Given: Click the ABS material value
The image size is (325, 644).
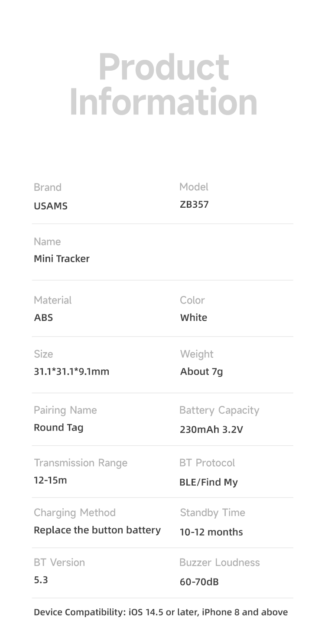Looking at the screenshot, I should coord(43,317).
